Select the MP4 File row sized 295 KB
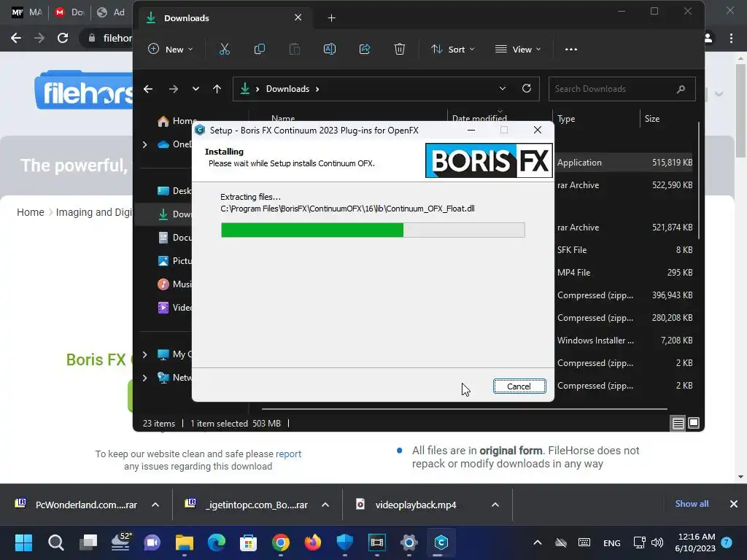Image resolution: width=747 pixels, height=560 pixels. pos(624,273)
